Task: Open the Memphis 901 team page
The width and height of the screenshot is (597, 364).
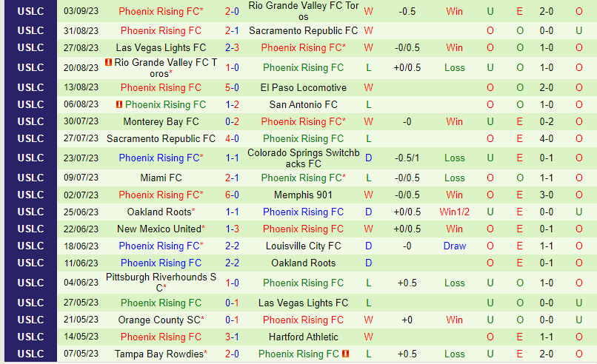Action: [x=303, y=195]
